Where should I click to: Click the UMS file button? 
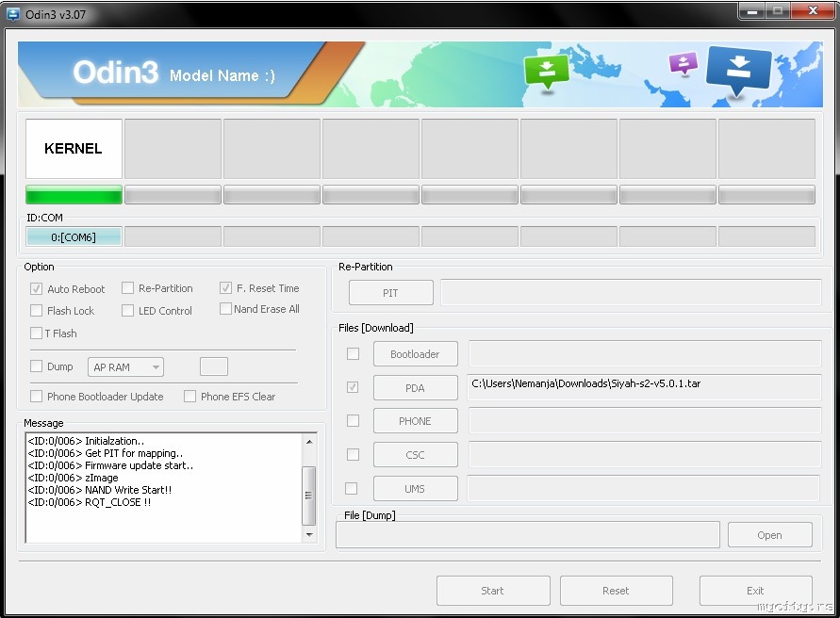[x=415, y=488]
